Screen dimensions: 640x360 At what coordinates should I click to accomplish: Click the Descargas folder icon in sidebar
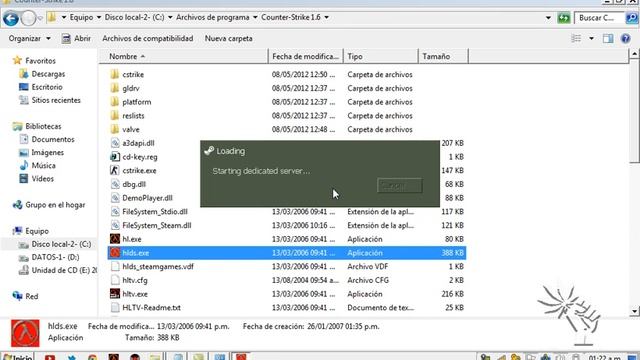pyautogui.click(x=24, y=74)
